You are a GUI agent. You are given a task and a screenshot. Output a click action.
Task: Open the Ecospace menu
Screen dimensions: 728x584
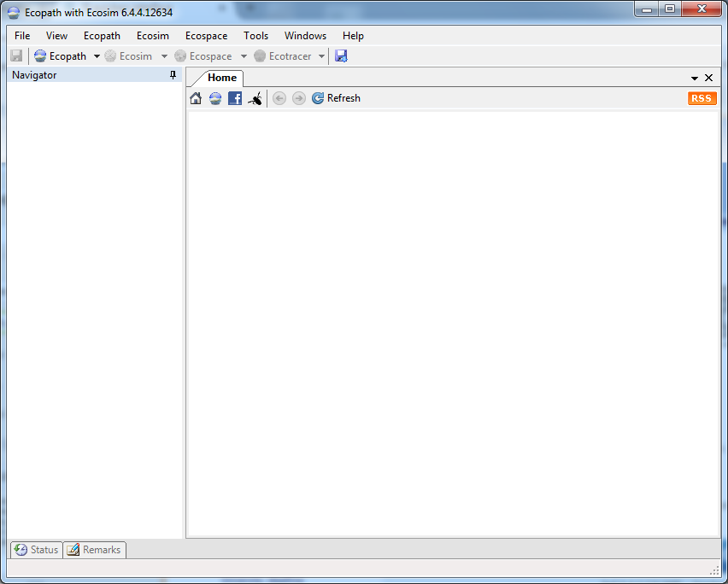(x=207, y=36)
